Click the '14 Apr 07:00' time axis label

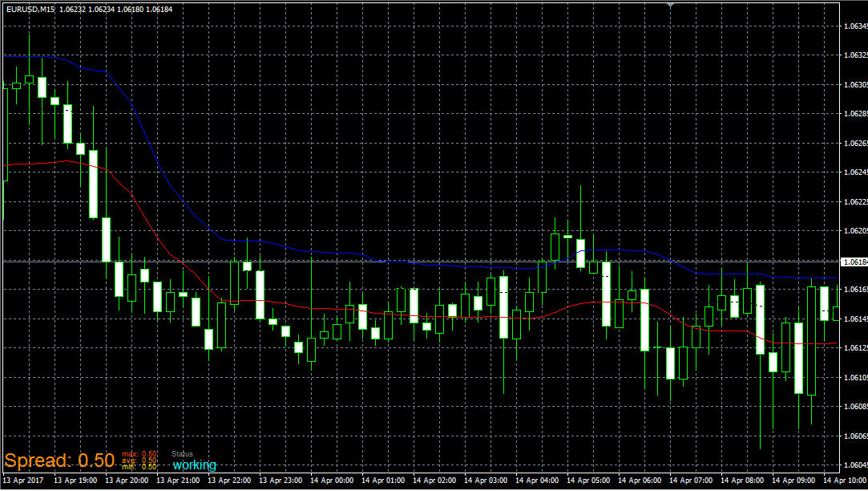(691, 481)
